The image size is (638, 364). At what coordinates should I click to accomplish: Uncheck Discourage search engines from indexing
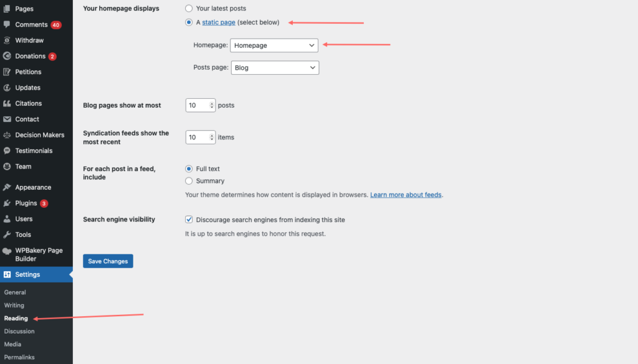click(189, 220)
